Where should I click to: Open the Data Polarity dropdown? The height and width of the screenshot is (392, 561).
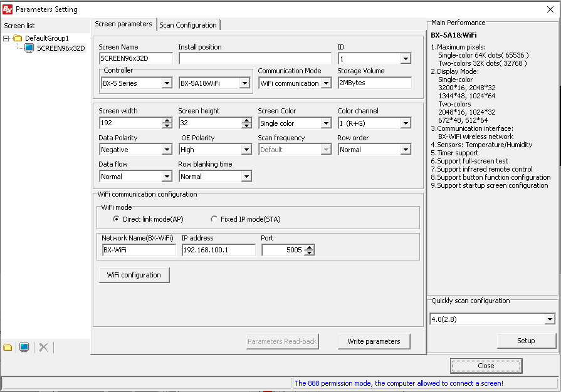(x=167, y=150)
